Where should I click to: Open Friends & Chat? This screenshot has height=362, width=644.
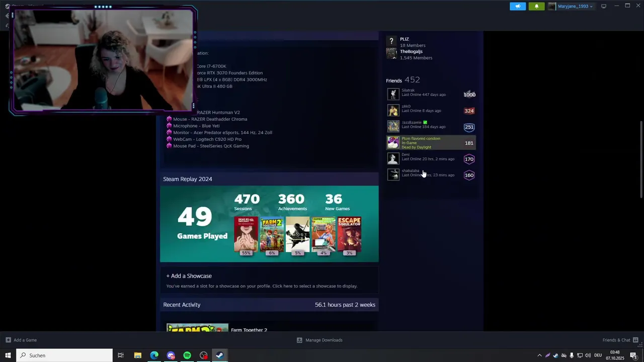pyautogui.click(x=620, y=340)
